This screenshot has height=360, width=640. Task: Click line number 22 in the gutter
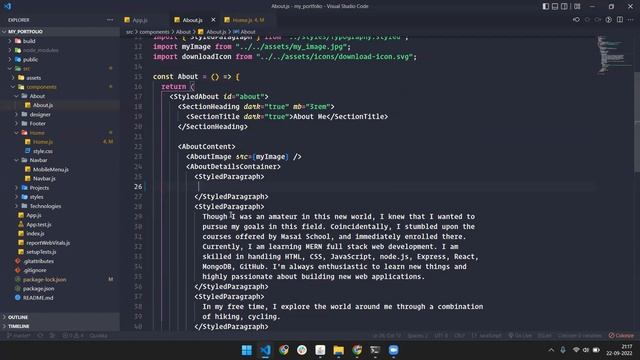pos(138,147)
